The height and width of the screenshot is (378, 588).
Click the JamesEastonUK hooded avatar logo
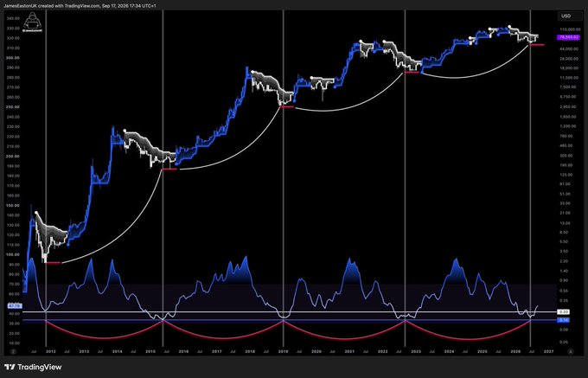coord(32,21)
